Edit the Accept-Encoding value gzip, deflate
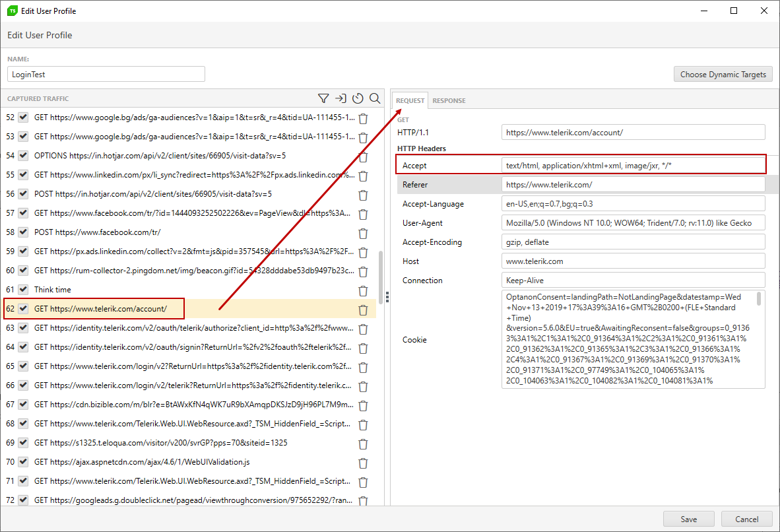This screenshot has width=780, height=532. click(x=634, y=242)
